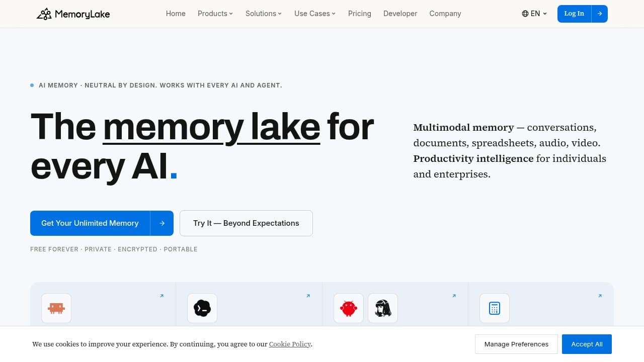Open the Cookie Policy link
This screenshot has width=644, height=362.
click(x=290, y=344)
